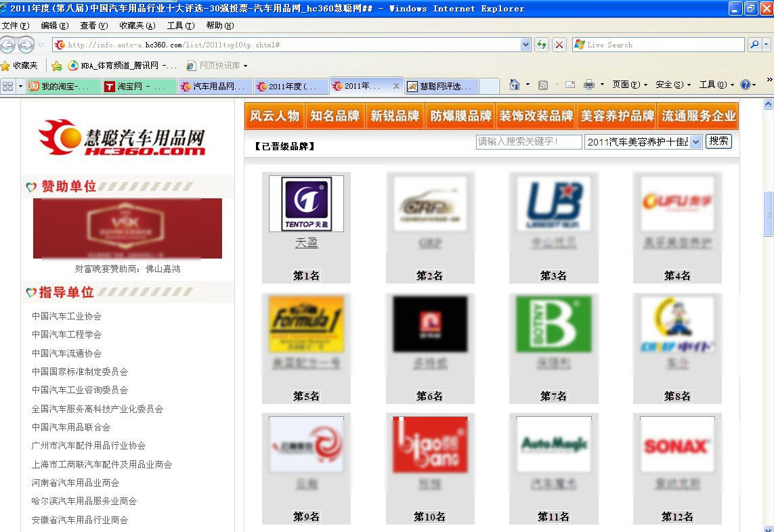Expand the 2011汽车美容养护十佳 category select

(644, 142)
